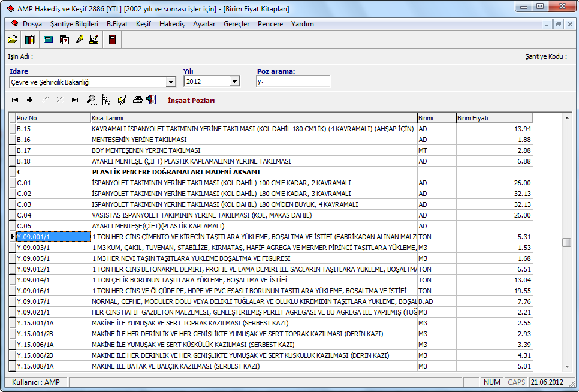Jump to last record navigation arrow
The image size is (579, 392).
point(75,100)
